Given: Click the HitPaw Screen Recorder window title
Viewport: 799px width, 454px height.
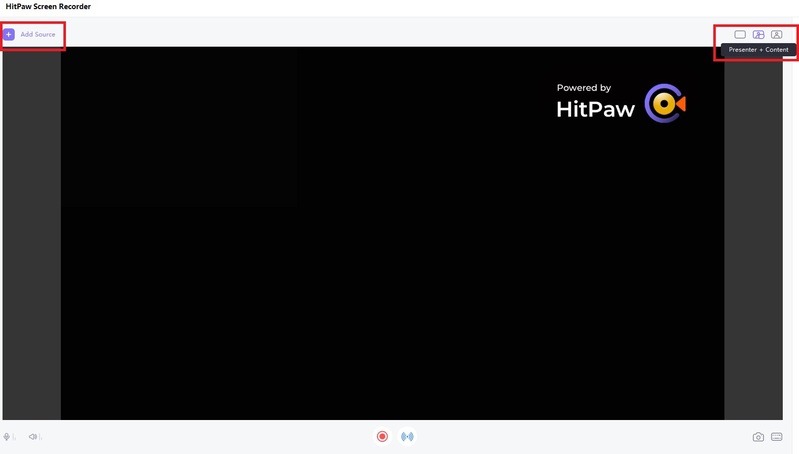Looking at the screenshot, I should (48, 7).
